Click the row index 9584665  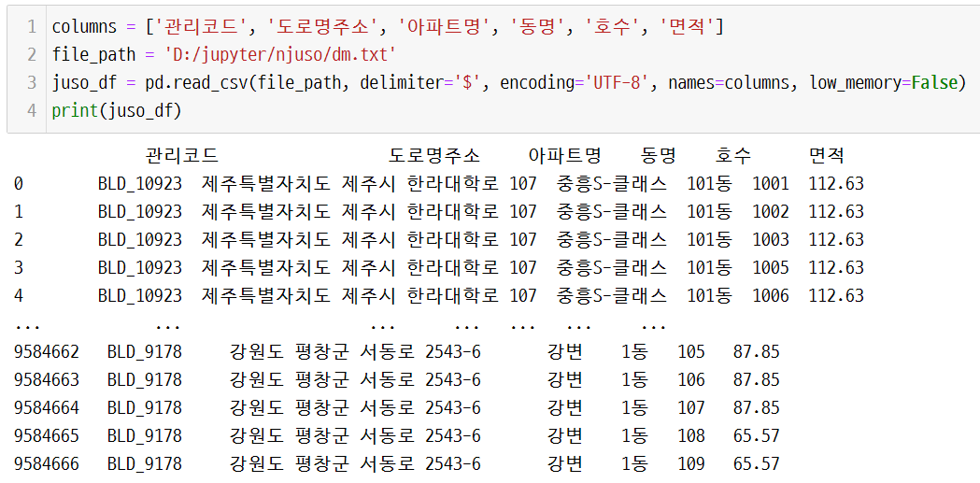[x=47, y=435]
